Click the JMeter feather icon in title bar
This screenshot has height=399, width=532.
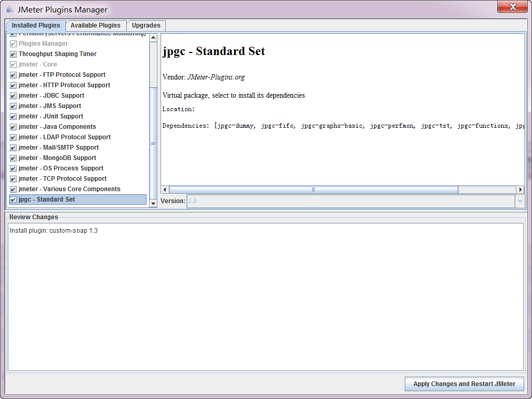(x=10, y=9)
